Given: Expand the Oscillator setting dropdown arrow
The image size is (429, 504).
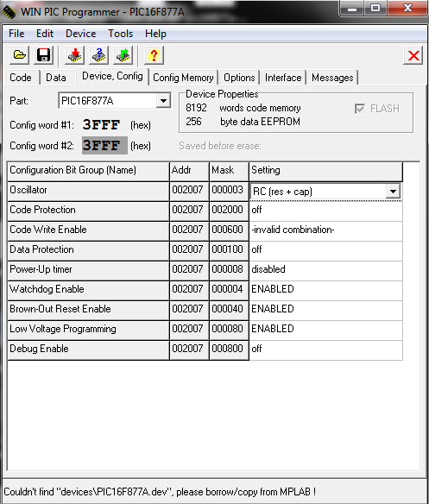Looking at the screenshot, I should [x=393, y=192].
